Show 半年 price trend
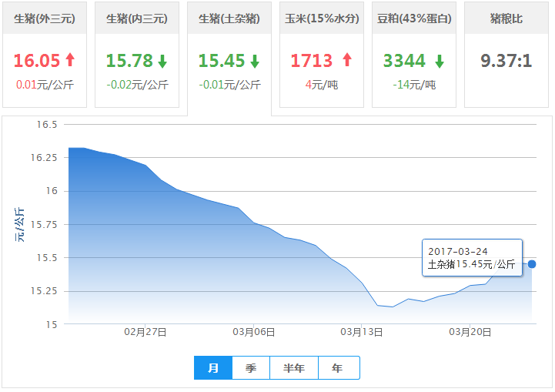Image resolution: width=555 pixels, height=392 pixels. (x=294, y=368)
